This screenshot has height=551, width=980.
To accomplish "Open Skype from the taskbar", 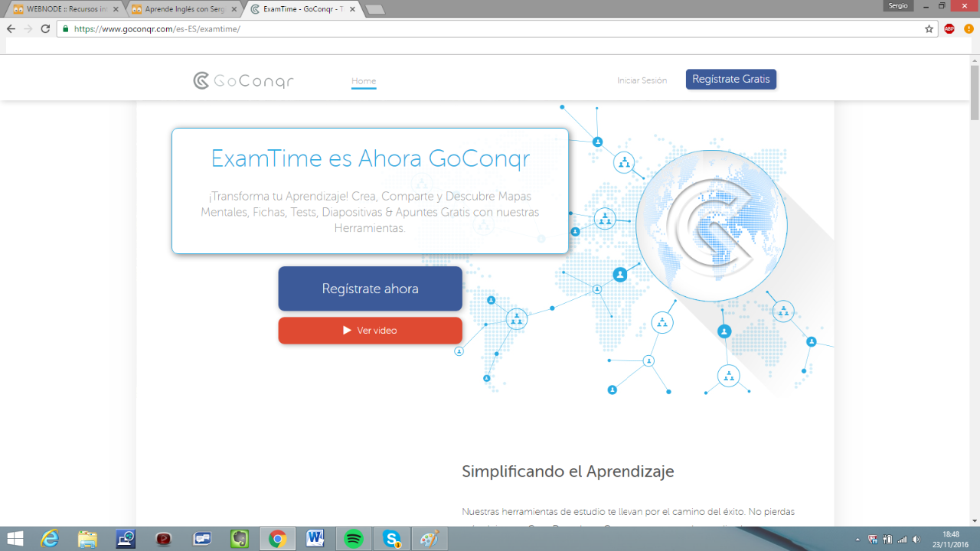I will 392,539.
